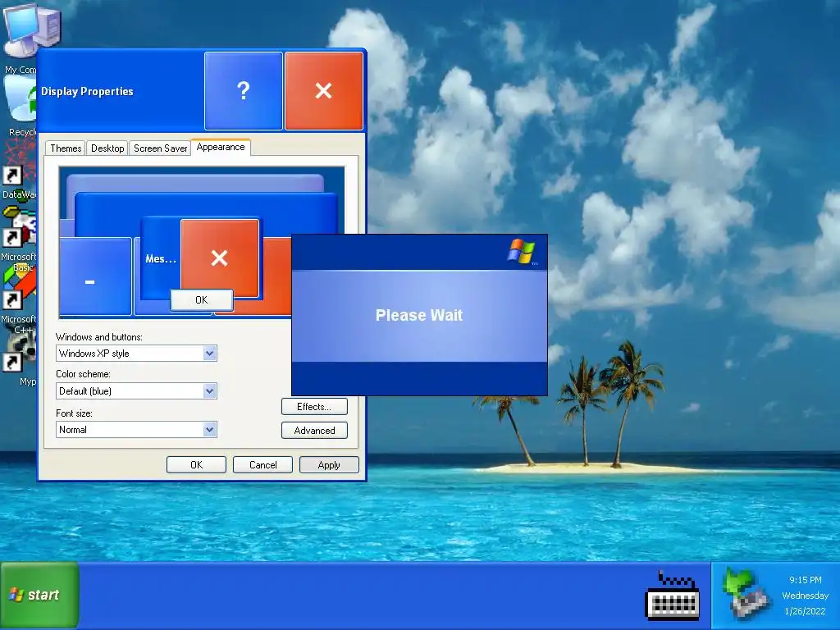Click the Effects... button
840x630 pixels.
[314, 407]
